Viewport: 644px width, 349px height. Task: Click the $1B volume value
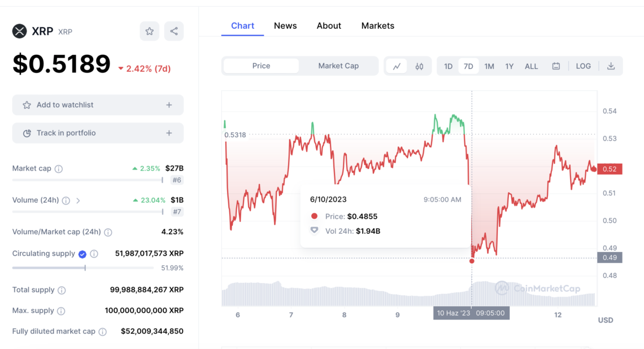(177, 200)
